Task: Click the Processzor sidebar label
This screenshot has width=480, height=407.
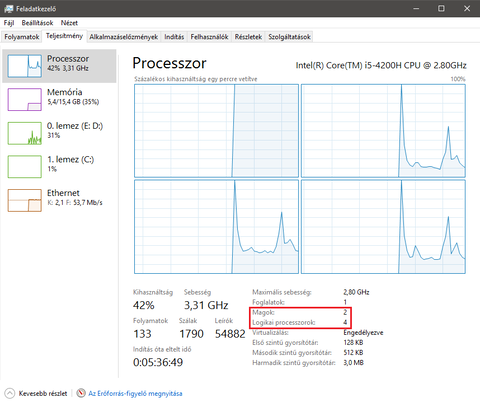Action: (x=68, y=59)
